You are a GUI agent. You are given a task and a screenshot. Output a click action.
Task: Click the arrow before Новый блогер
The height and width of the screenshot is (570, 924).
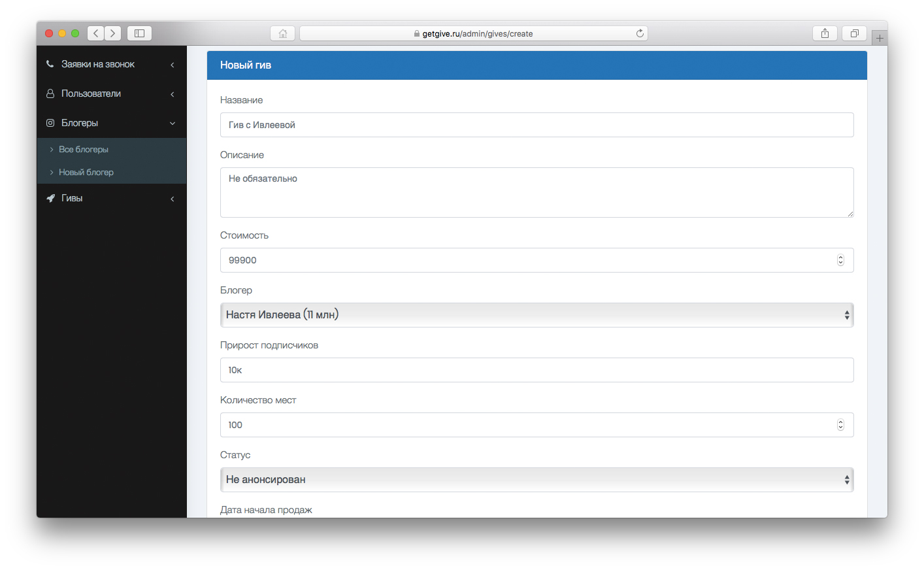pos(52,173)
